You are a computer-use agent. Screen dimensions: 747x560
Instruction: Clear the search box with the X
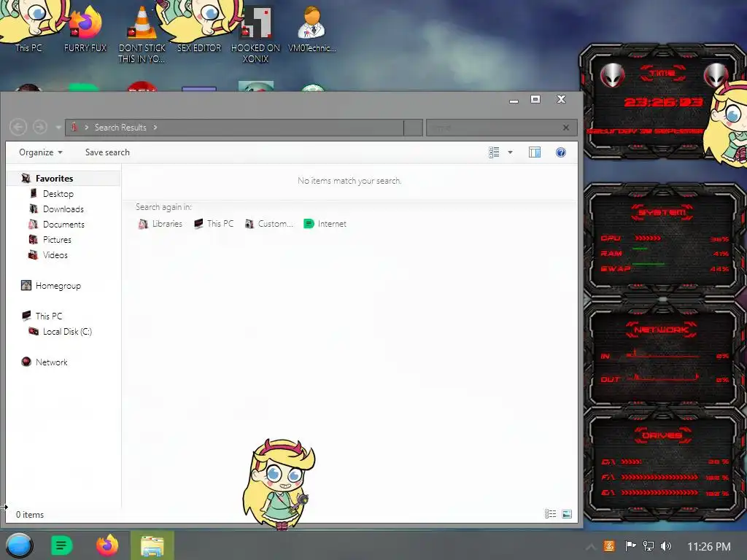pos(566,128)
